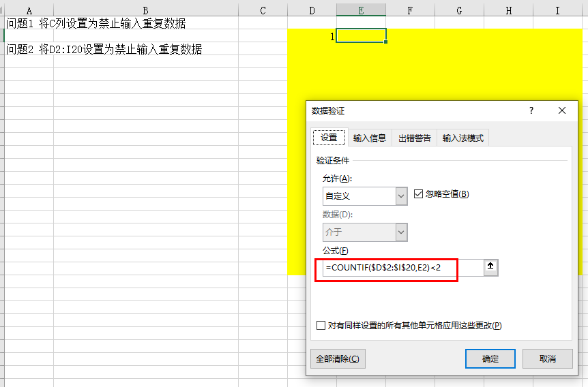Close the 数据验证 dialog with X
Image resolution: width=588 pixels, height=387 pixels.
point(562,111)
